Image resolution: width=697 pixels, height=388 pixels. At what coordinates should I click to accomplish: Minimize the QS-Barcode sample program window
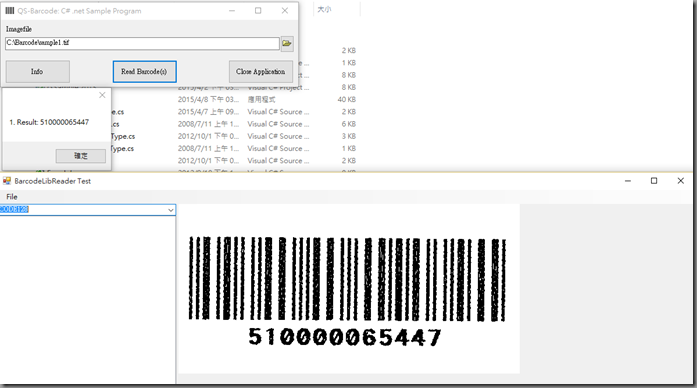click(x=232, y=11)
